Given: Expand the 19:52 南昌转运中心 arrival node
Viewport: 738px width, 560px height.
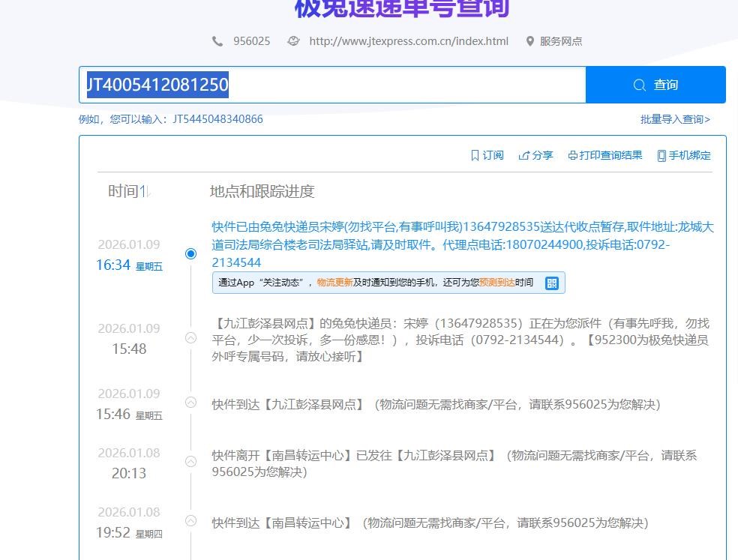Looking at the screenshot, I should [x=190, y=521].
